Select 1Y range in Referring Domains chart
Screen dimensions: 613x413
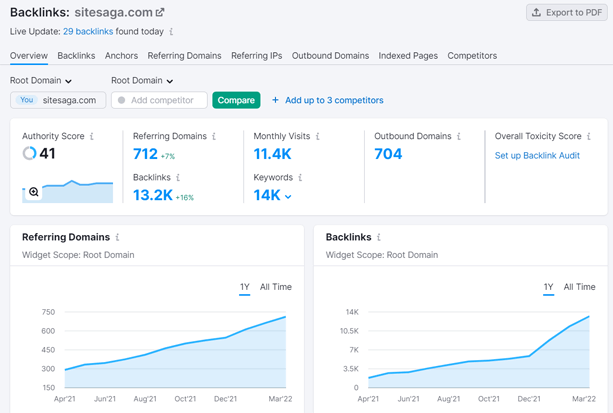click(x=245, y=287)
